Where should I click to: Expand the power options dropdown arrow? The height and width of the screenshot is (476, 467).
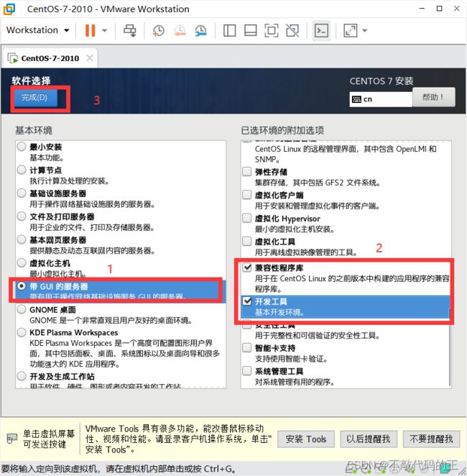tap(104, 30)
